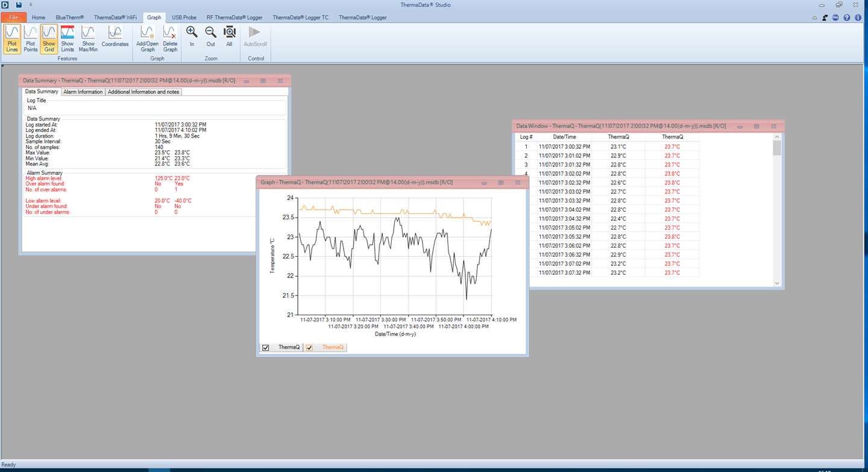The width and height of the screenshot is (868, 472).
Task: Select the Data Summary tab
Action: pos(42,92)
